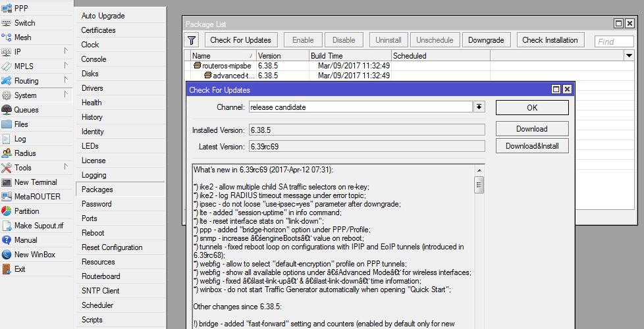This screenshot has width=644, height=329.
Task: Open the PPP sidebar icon
Action: 6,8
